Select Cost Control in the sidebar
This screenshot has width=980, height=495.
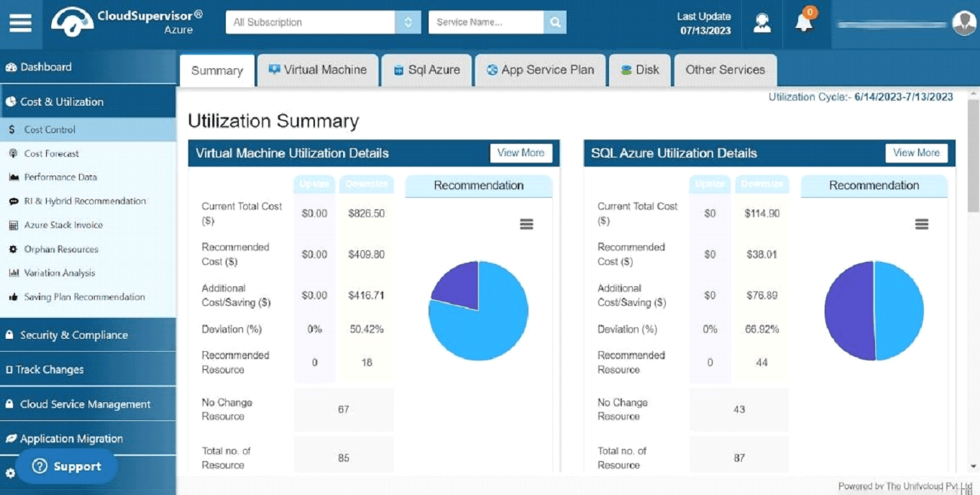88,130
